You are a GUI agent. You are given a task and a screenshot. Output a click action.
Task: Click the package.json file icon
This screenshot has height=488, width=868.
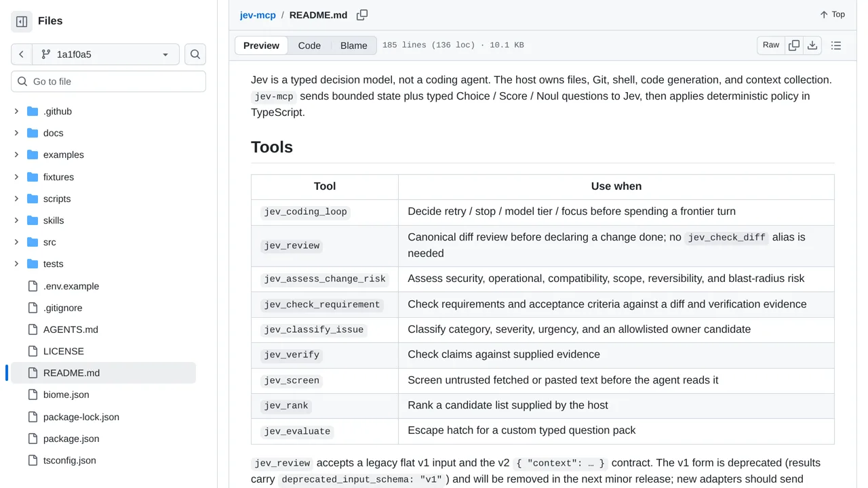(x=33, y=439)
